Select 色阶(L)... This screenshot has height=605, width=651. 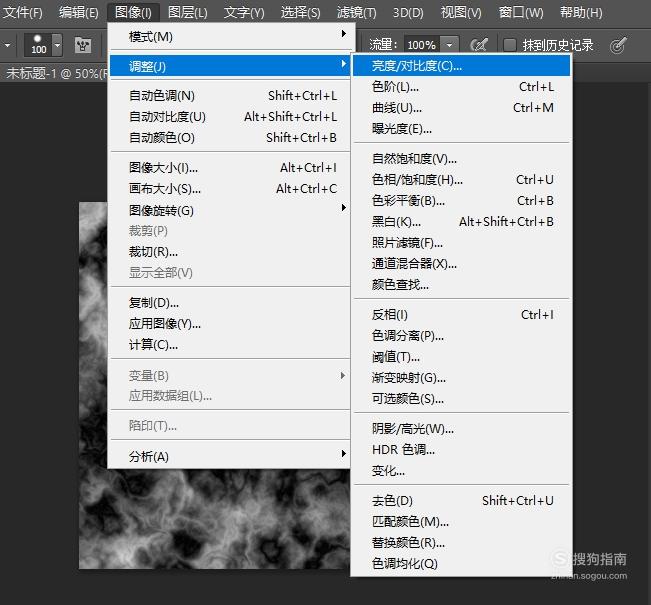click(x=461, y=87)
